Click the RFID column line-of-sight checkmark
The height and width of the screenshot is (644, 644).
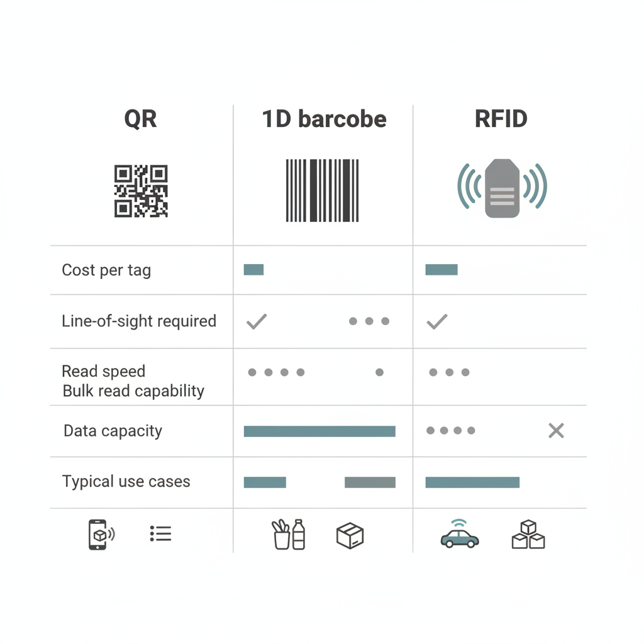point(437,321)
